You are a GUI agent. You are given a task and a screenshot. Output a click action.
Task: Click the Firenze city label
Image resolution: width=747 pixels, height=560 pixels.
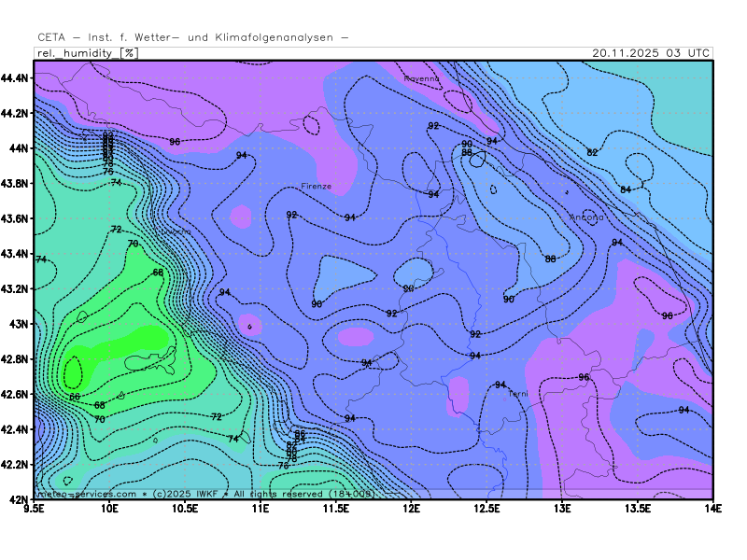point(316,186)
